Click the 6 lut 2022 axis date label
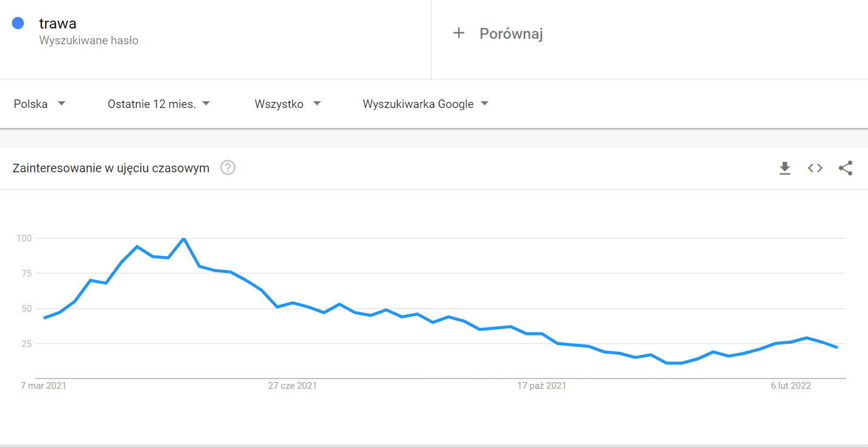Viewport: 868px width, 447px height. pos(791,386)
